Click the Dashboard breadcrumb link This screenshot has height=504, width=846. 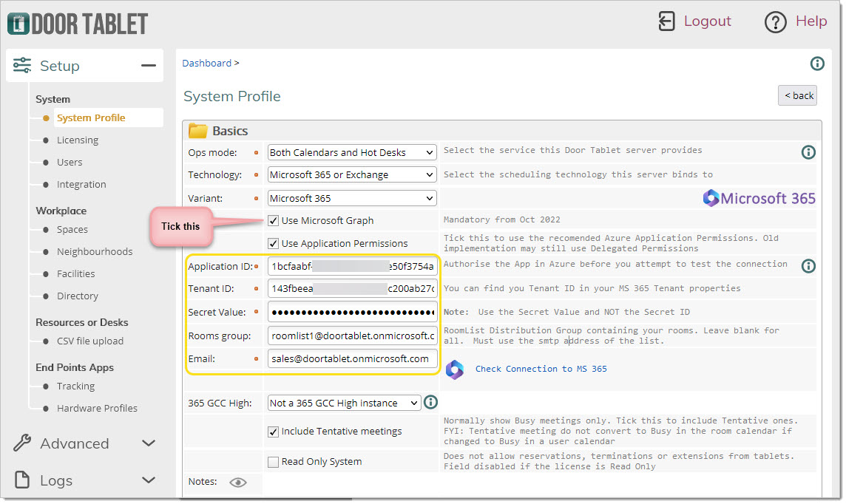click(206, 63)
